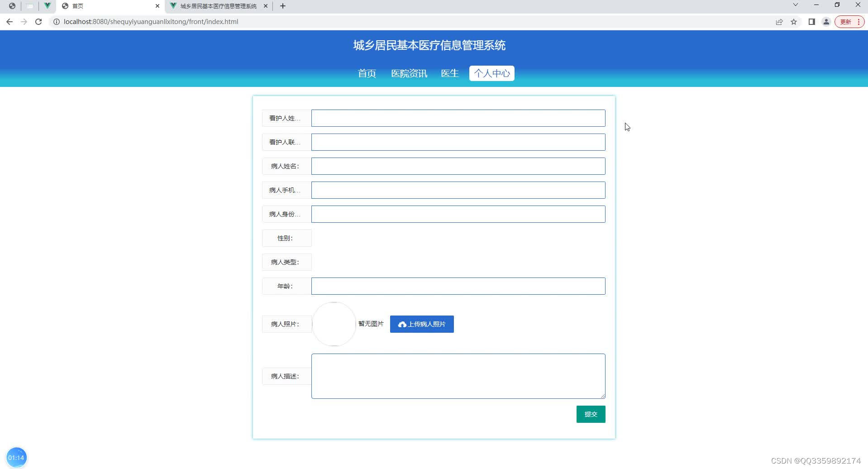Click 上传病人照片 upload button
Viewport: 868px width, 469px height.
point(422,324)
